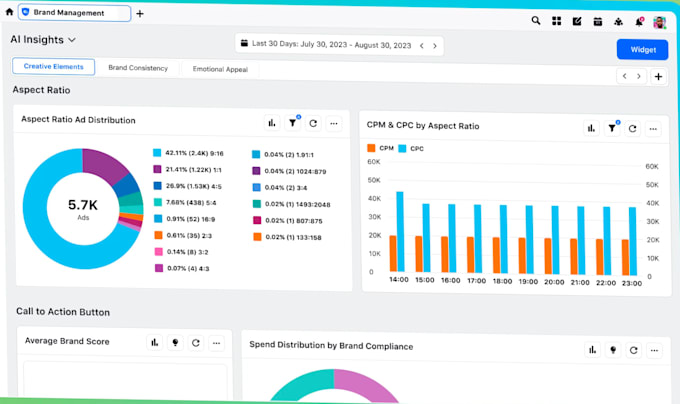Click legend entry 0.91% (52) 16:9
The image size is (680, 404).
185,219
